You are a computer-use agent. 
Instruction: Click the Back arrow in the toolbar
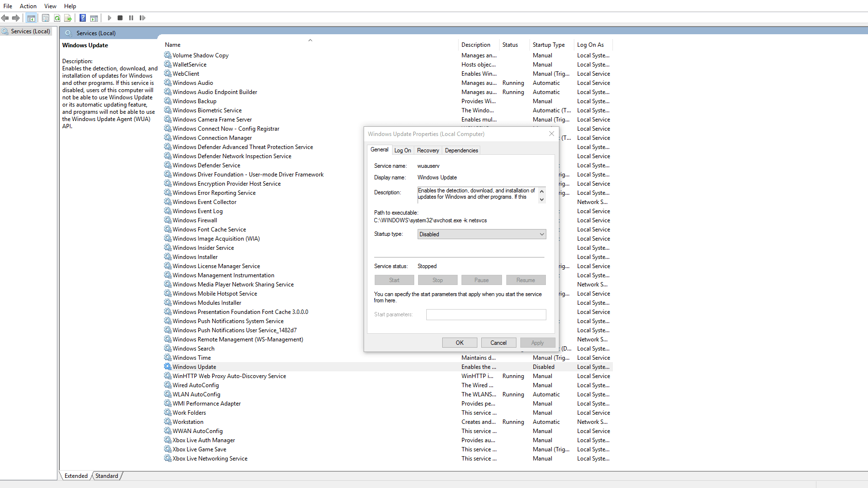tap(5, 18)
